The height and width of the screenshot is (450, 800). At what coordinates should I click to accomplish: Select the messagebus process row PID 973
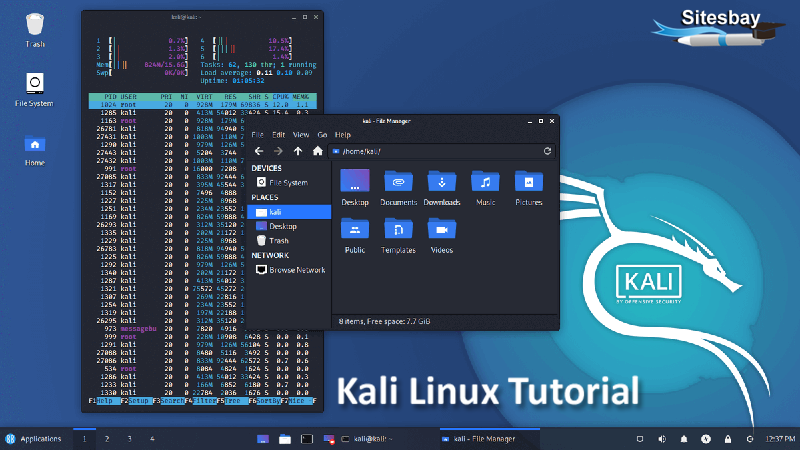click(x=203, y=329)
